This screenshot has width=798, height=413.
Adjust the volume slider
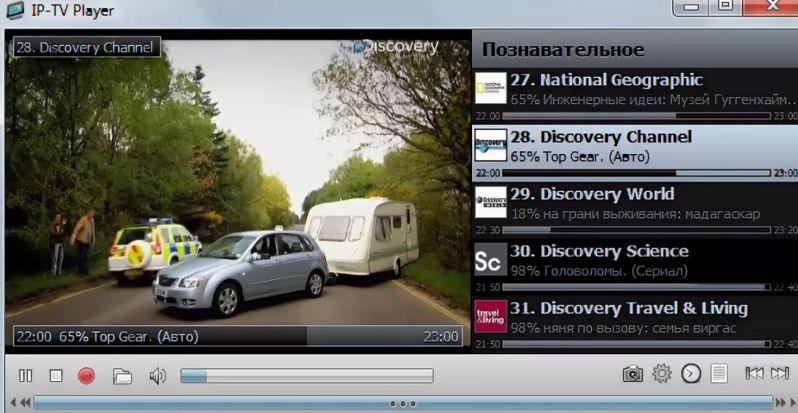click(307, 376)
